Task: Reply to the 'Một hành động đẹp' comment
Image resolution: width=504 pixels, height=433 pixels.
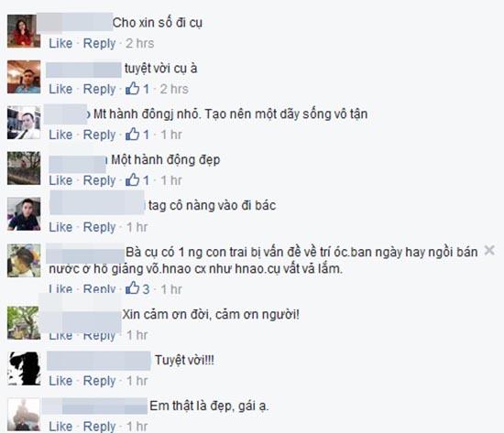Action: tap(99, 180)
